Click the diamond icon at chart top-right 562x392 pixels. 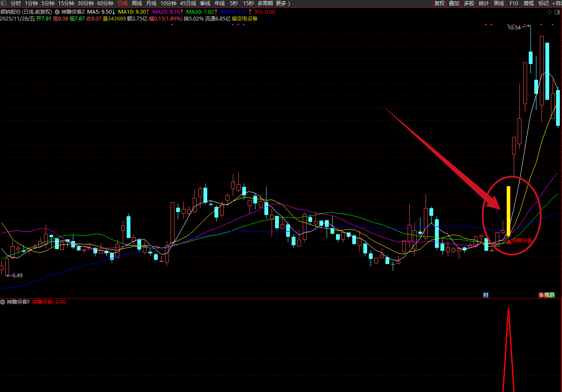click(x=549, y=12)
